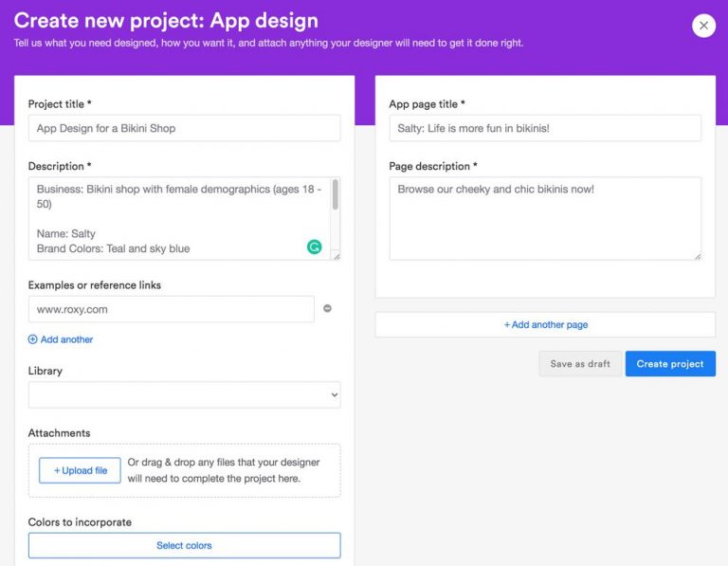Screen dimensions: 728x566
Task: Click the Page description resize handle
Action: [x=698, y=255]
